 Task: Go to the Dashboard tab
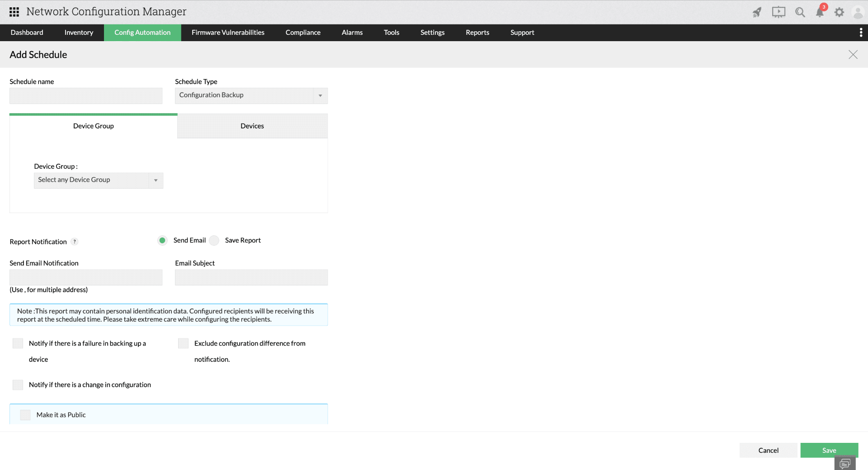point(27,33)
